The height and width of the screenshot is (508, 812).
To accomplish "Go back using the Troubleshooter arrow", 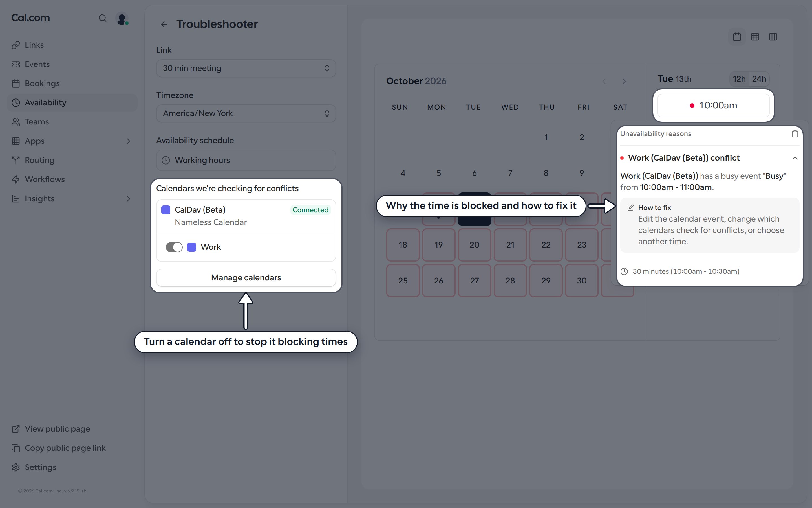I will click(164, 24).
